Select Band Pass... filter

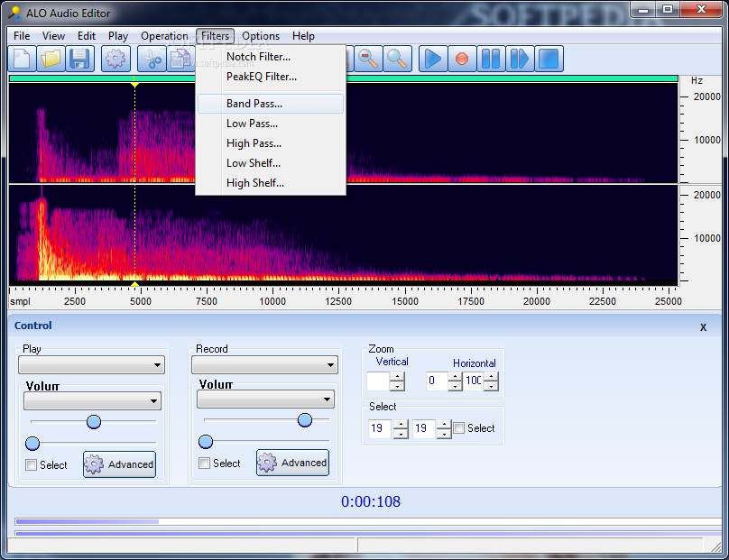[x=271, y=104]
